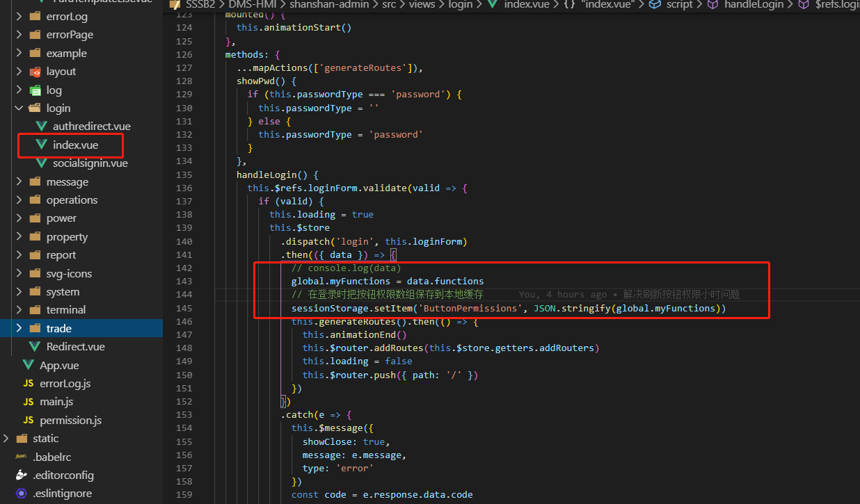Click the git blame annotation 'You, 4 hours ago'
Viewport: 860px width, 504px height.
(x=562, y=295)
